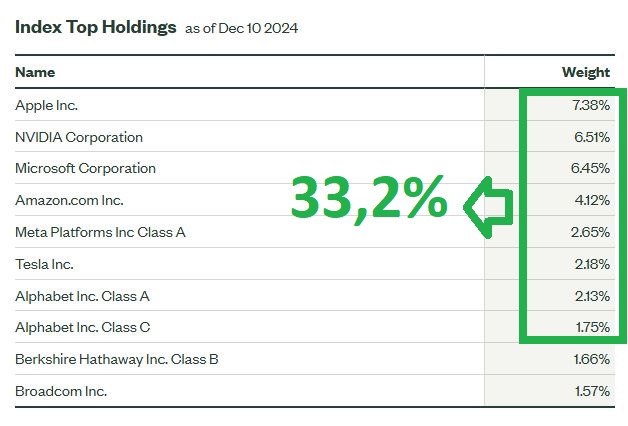Click the green left-pointing arrow
The height and width of the screenshot is (426, 628).
489,207
